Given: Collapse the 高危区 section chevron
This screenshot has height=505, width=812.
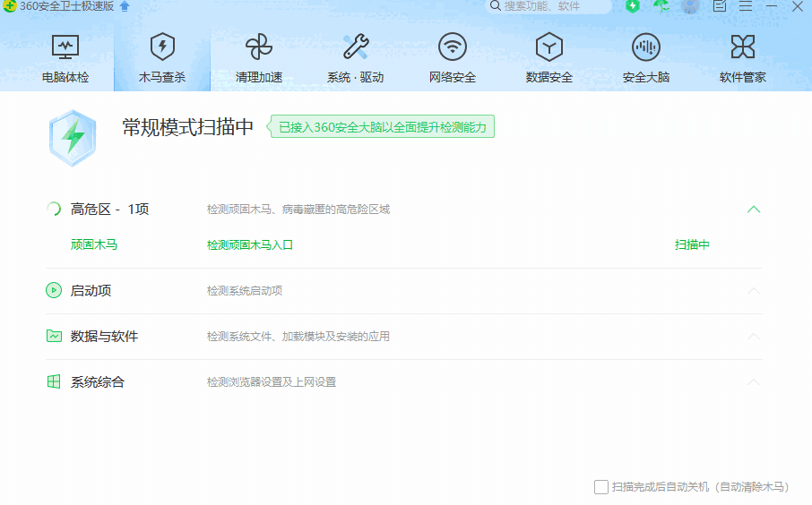Looking at the screenshot, I should 754,210.
